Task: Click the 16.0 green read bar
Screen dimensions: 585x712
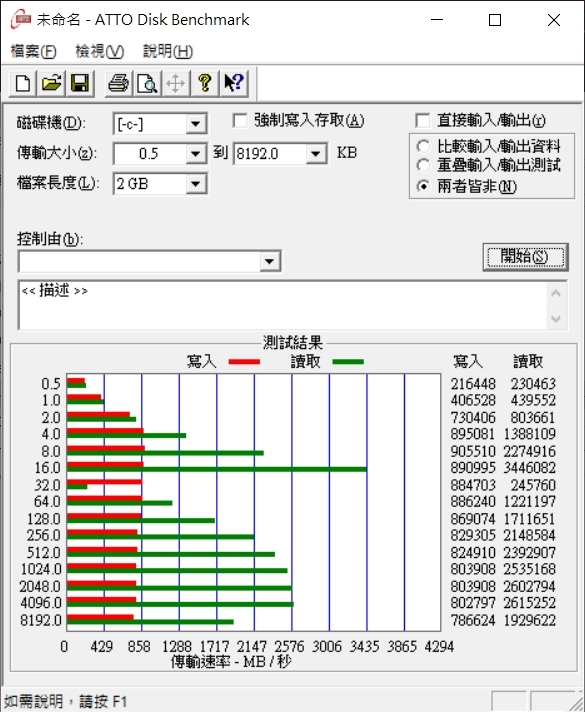Action: (217, 470)
